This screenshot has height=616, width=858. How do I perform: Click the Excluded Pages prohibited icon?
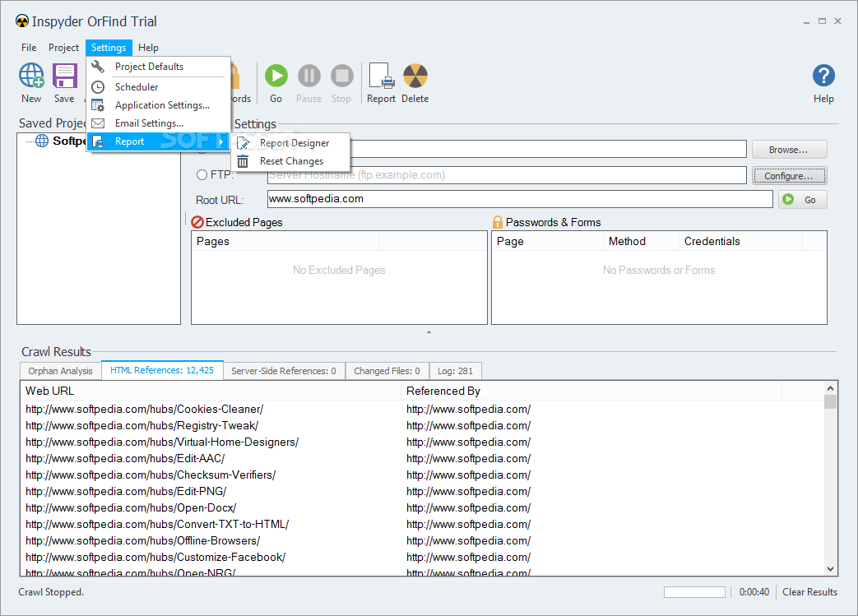click(x=197, y=222)
